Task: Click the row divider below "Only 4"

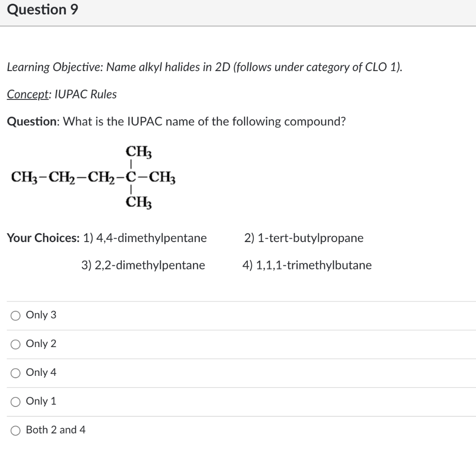Action: 238,387
